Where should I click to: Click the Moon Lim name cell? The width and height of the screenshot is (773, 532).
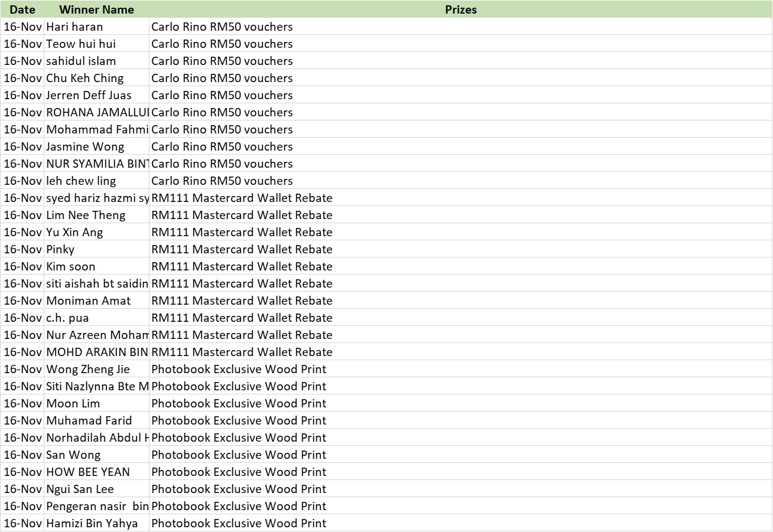pyautogui.click(x=73, y=403)
